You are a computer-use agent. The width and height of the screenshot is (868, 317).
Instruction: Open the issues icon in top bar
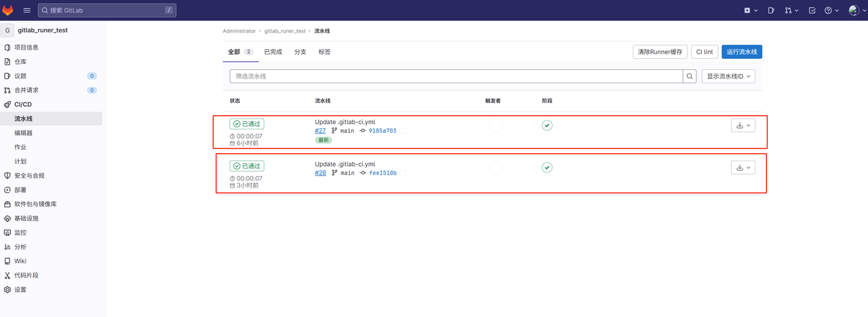pos(771,10)
